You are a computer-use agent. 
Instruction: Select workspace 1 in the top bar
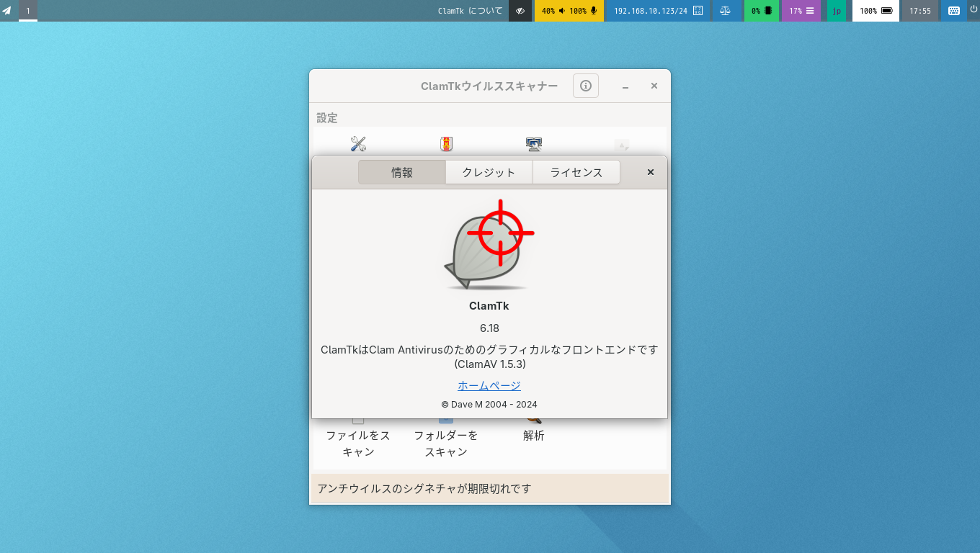pyautogui.click(x=28, y=11)
